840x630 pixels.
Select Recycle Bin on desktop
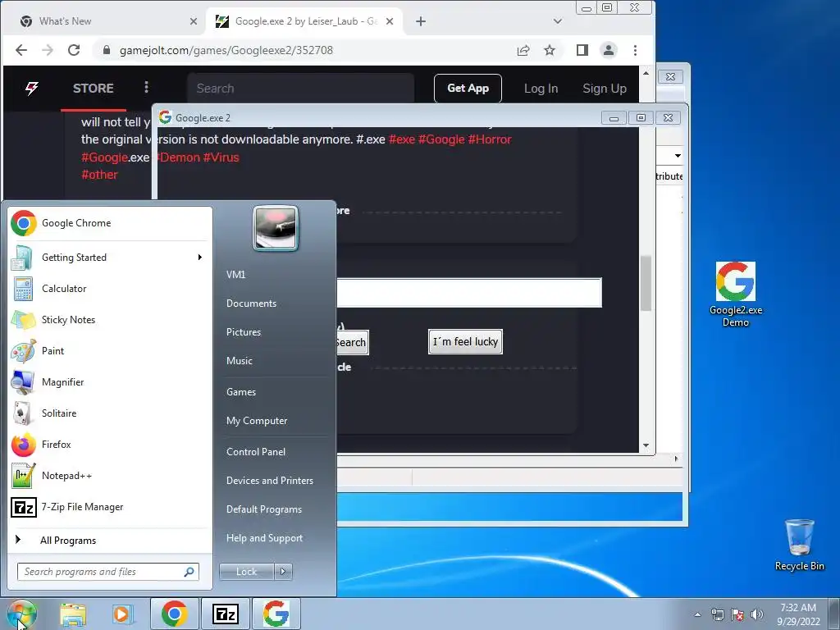[799, 545]
